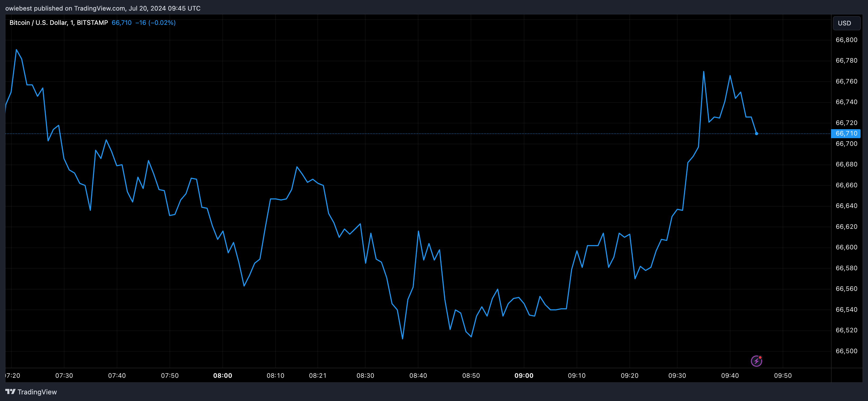The width and height of the screenshot is (868, 401).
Task: Click the 66,760 price axis label
Action: pos(846,81)
